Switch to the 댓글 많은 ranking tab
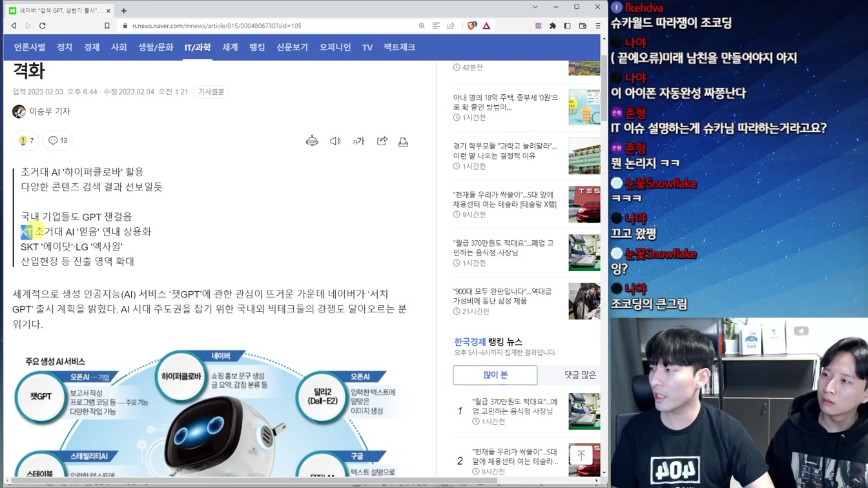868x488 pixels. point(580,375)
